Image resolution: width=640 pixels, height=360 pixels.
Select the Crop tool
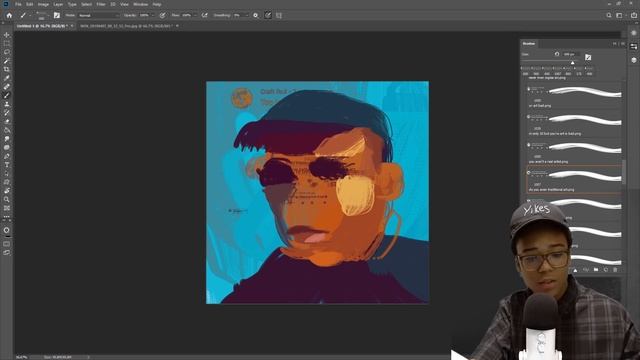[x=7, y=69]
